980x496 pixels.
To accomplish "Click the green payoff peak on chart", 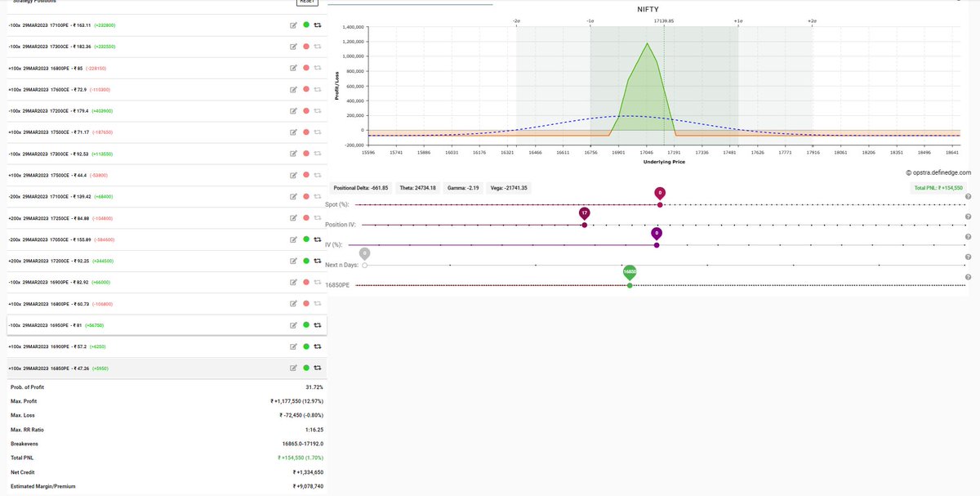I will pos(648,44).
